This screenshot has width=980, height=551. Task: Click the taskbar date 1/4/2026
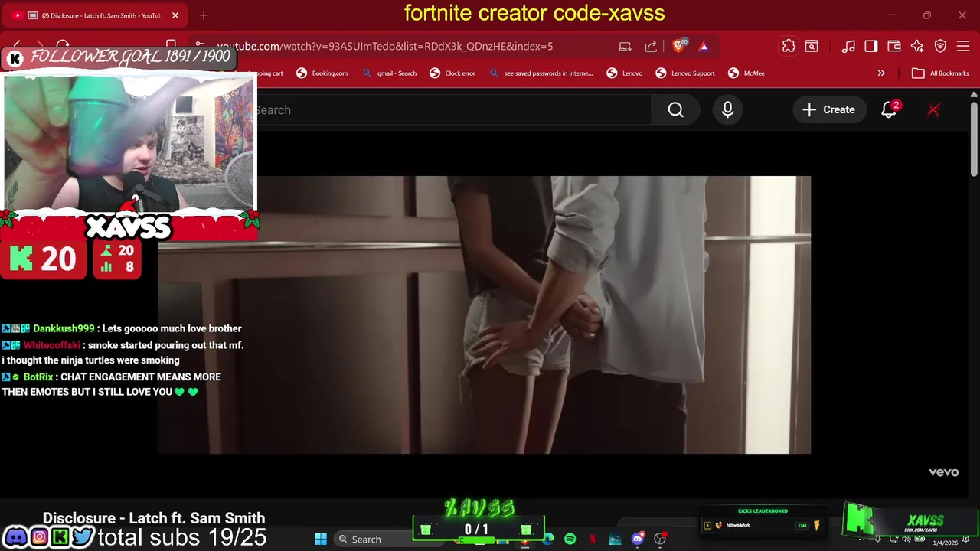[x=946, y=543]
